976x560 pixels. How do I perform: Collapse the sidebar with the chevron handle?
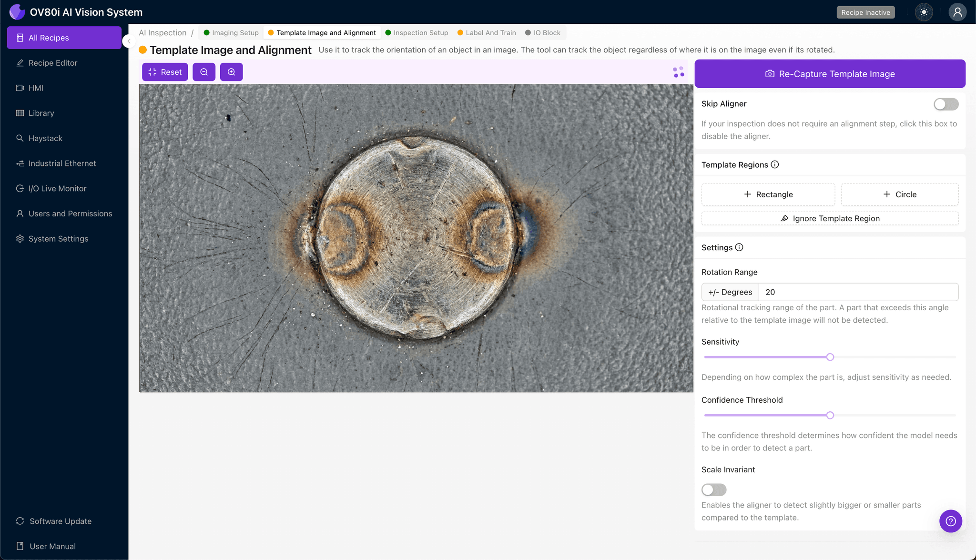(128, 41)
